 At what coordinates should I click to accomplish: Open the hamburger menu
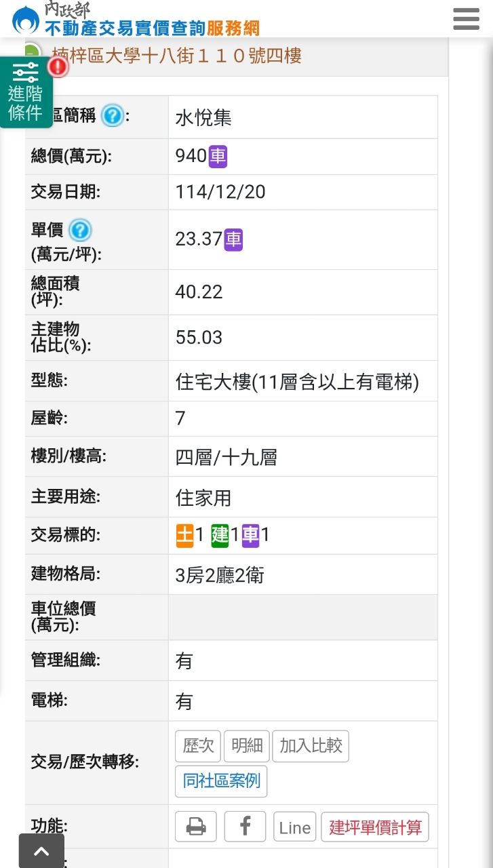(466, 19)
